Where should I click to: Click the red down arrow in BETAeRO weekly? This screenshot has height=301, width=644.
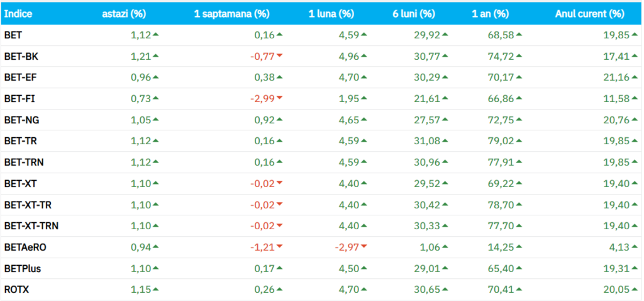(x=280, y=247)
